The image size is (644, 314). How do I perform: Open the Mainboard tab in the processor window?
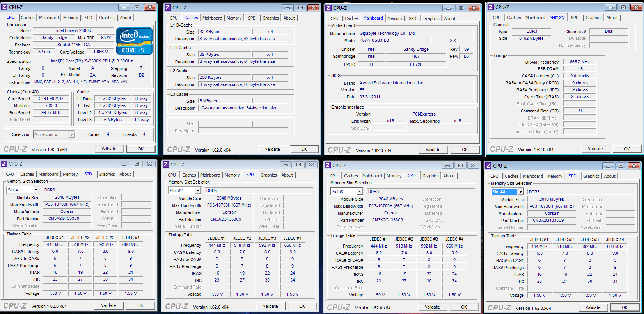point(49,18)
